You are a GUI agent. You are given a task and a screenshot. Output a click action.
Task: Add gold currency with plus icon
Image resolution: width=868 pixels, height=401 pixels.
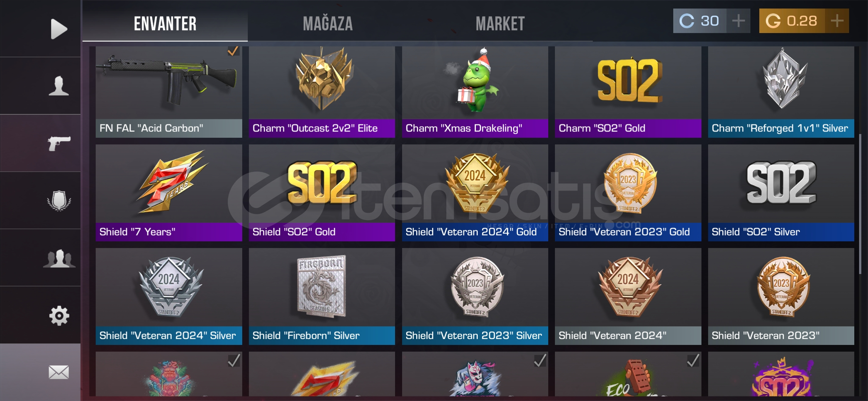[x=837, y=21]
